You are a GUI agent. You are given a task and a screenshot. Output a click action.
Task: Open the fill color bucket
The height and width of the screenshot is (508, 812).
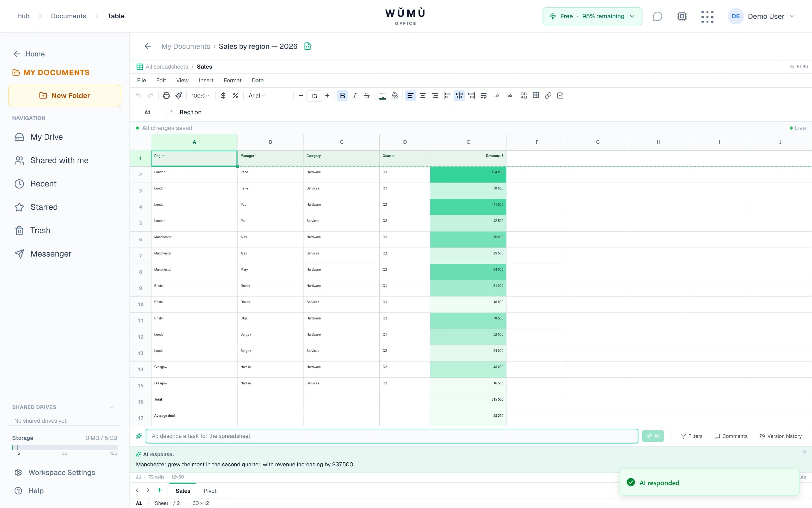pyautogui.click(x=395, y=96)
